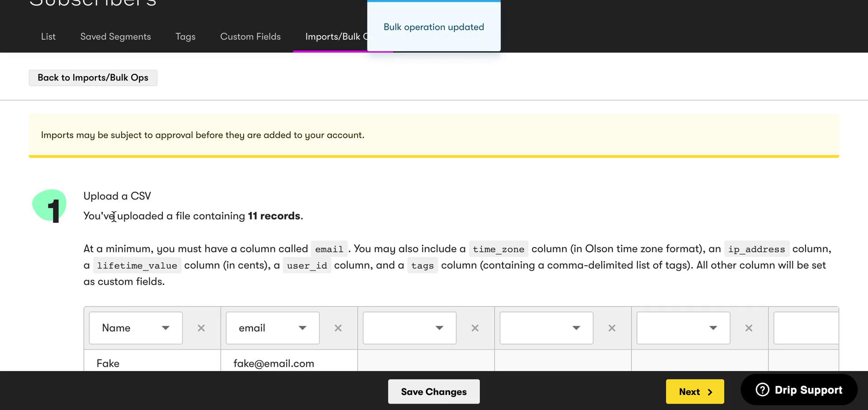
Task: Open the Saved Segments tab
Action: [116, 37]
